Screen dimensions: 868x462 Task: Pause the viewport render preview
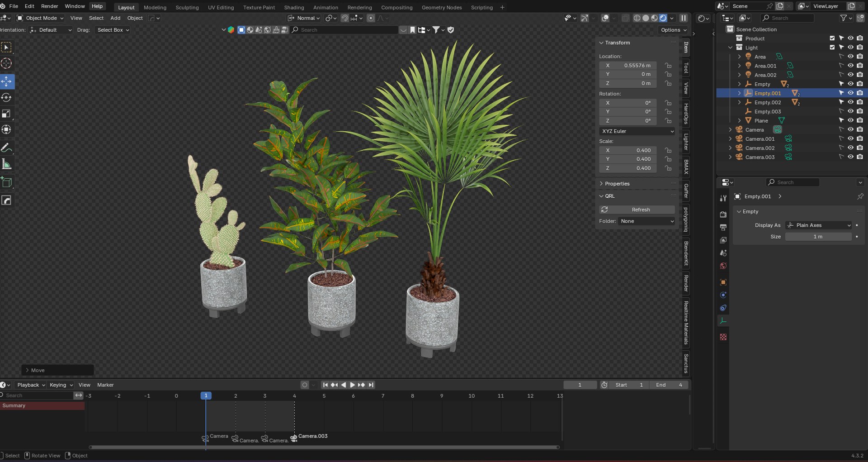tap(684, 18)
